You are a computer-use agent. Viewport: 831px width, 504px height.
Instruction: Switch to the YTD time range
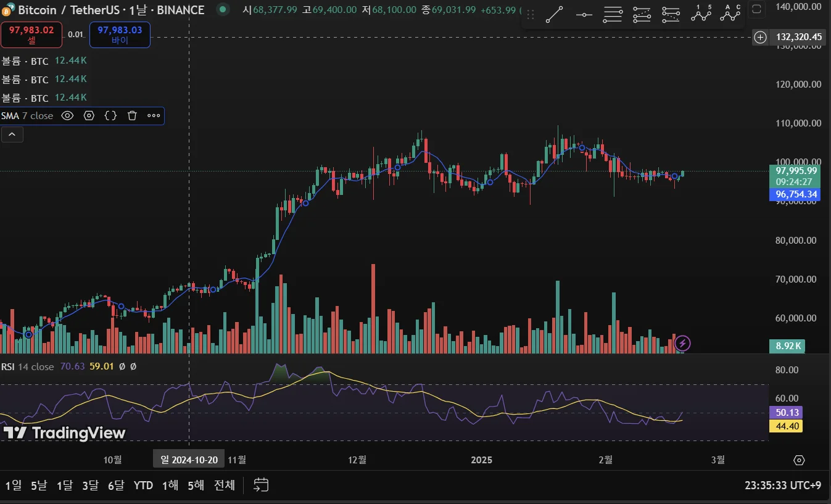pyautogui.click(x=143, y=485)
